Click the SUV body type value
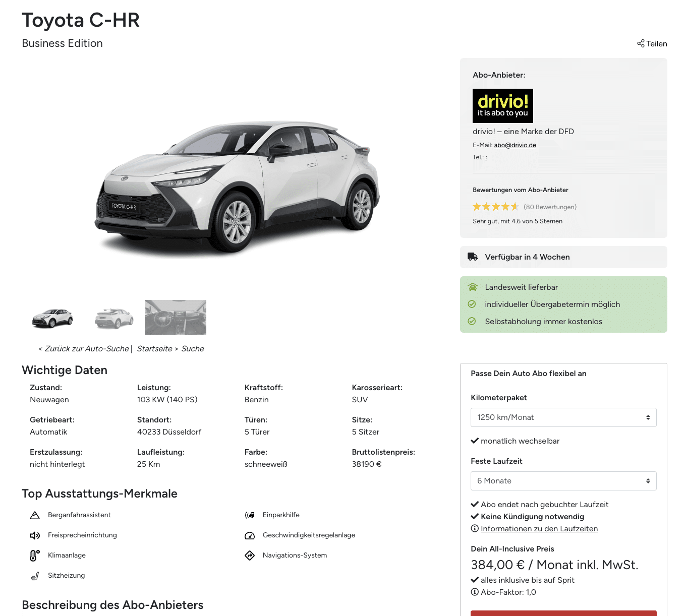686x616 pixels. point(360,400)
